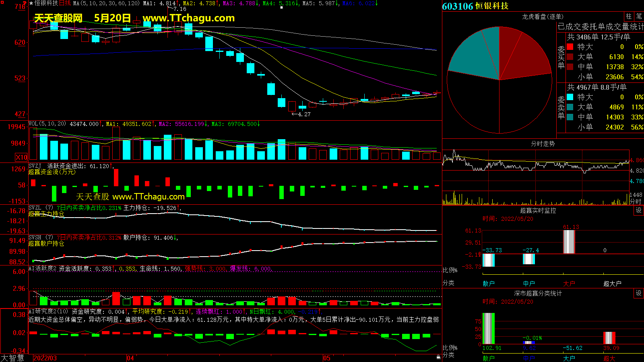This screenshot has height=362, width=644.
Task: Open the VOL(5,10,20) indicator parameters
Action: 47,124
